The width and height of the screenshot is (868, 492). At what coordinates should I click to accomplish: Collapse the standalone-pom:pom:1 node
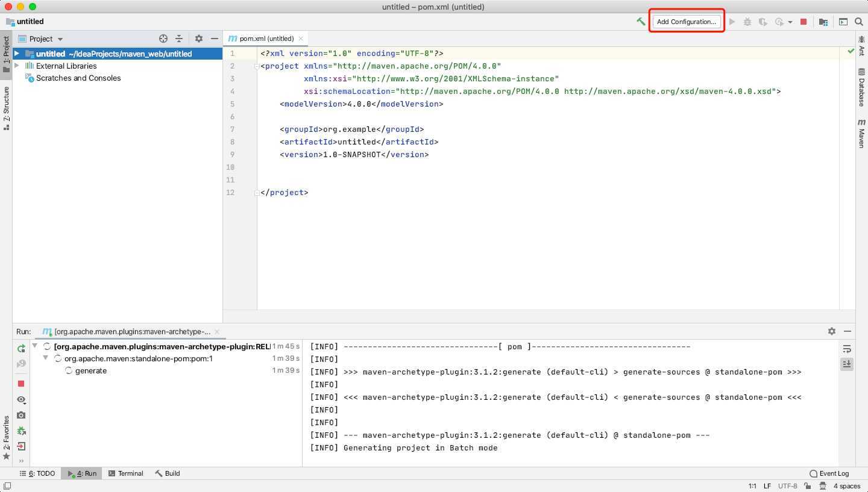(46, 358)
